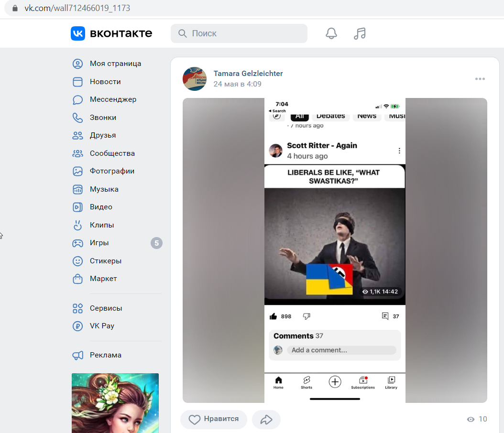
Task: Click Моя страница profile icon
Action: (77, 64)
